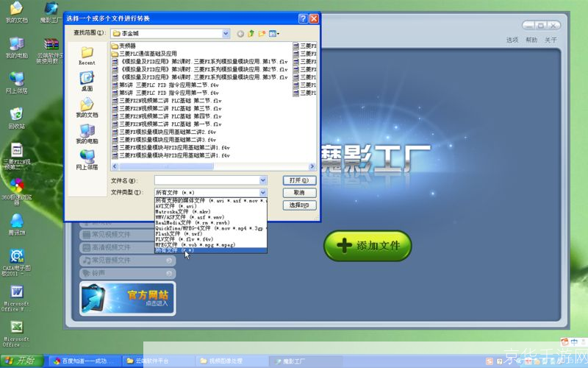Go up one folder level

point(251,34)
